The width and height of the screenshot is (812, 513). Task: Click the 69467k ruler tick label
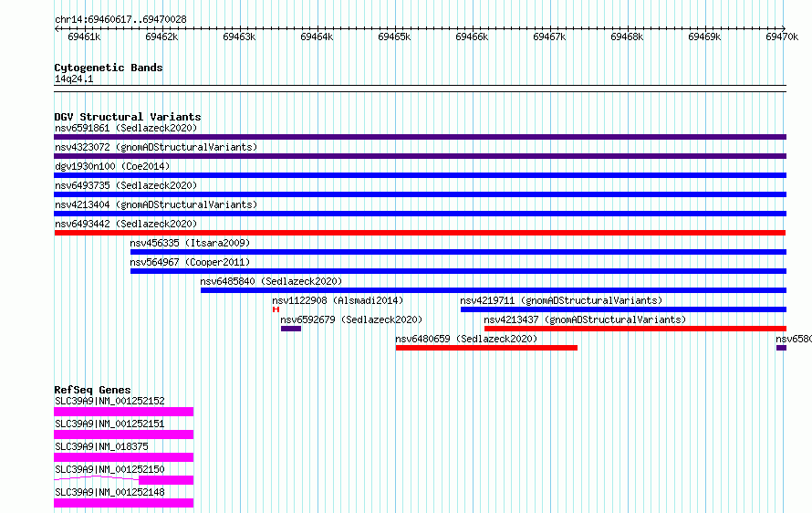pyautogui.click(x=549, y=37)
